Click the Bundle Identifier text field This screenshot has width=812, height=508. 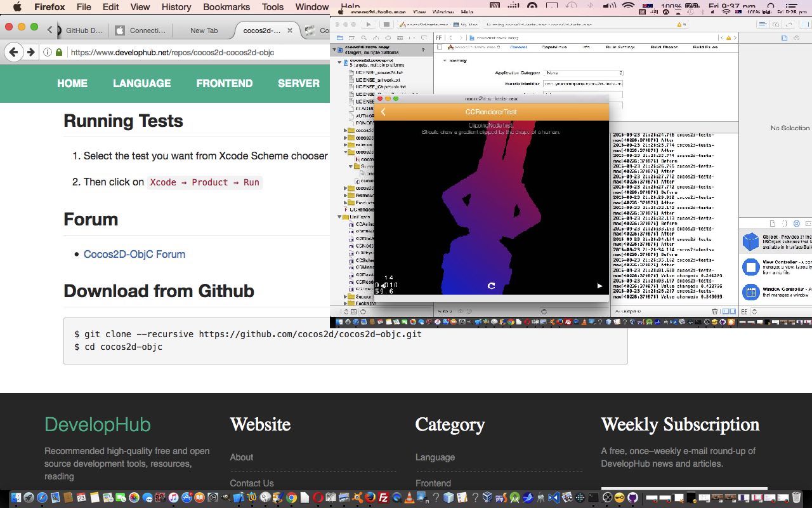coord(583,84)
